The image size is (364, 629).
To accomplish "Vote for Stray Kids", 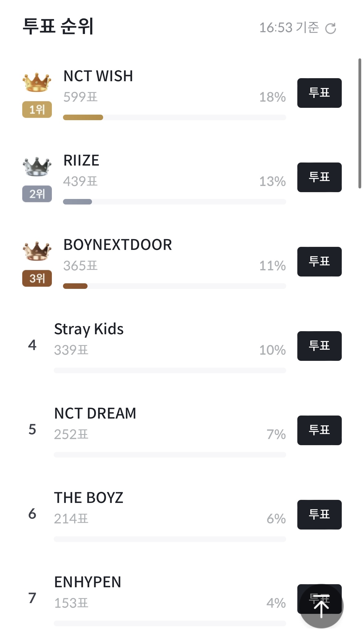I will [x=319, y=346].
